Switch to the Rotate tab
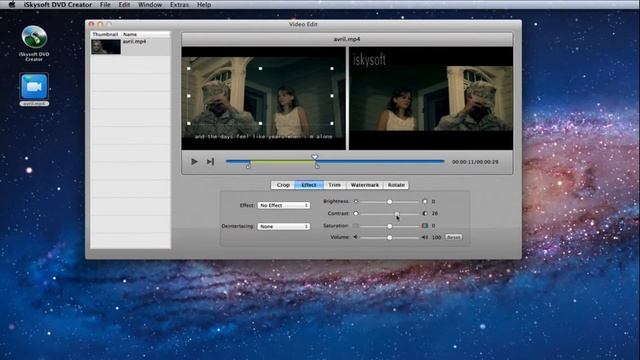The image size is (640, 360). coord(396,185)
